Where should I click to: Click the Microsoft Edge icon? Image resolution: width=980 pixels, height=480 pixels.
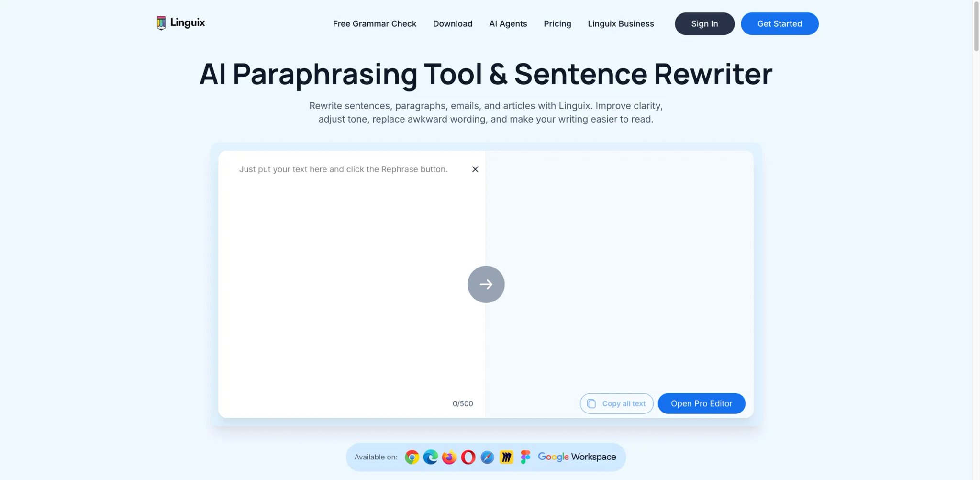point(431,457)
